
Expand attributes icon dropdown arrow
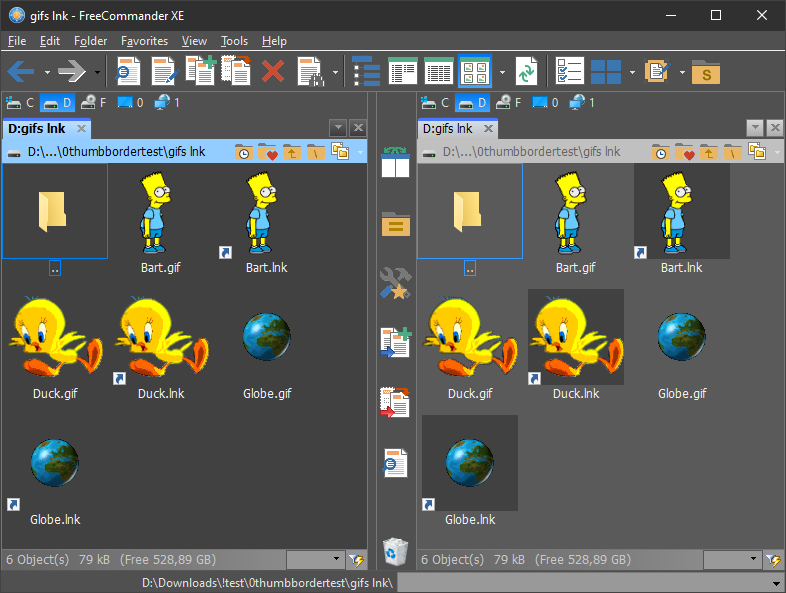click(335, 72)
